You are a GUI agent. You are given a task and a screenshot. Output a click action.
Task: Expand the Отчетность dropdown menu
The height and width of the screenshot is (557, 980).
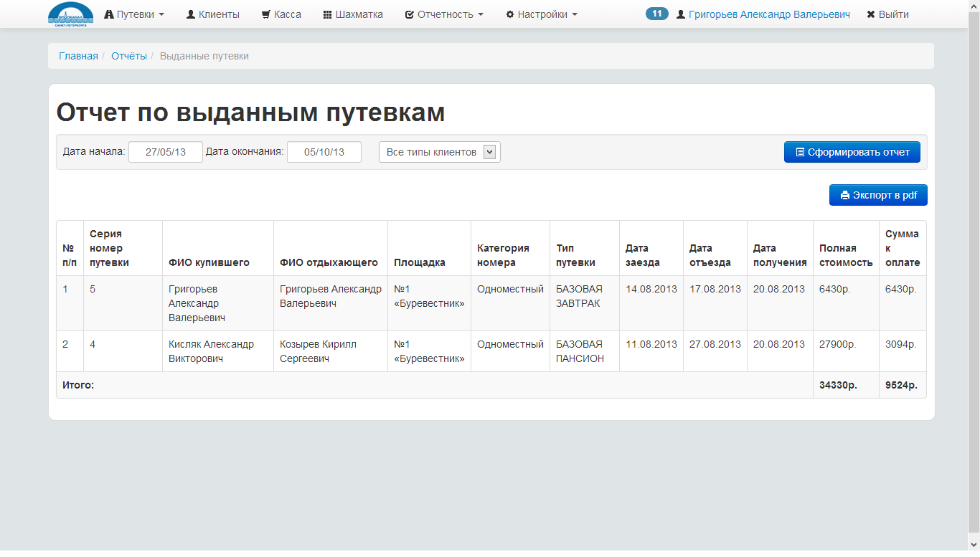[x=444, y=14]
